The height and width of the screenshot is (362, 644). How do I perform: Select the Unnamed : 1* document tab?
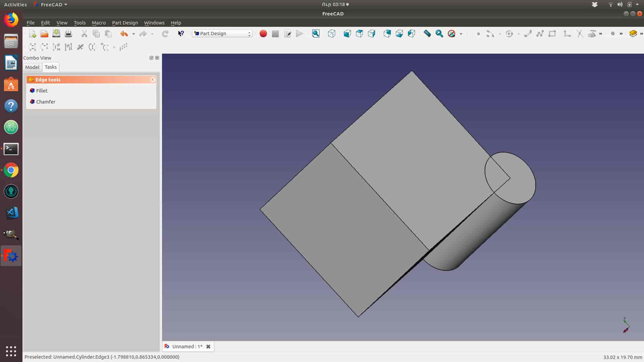(x=187, y=347)
